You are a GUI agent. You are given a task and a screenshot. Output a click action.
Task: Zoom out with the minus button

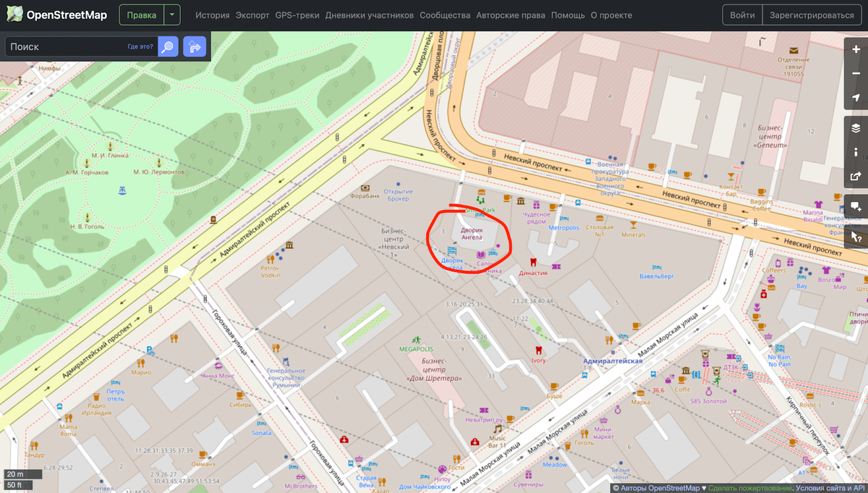[856, 73]
